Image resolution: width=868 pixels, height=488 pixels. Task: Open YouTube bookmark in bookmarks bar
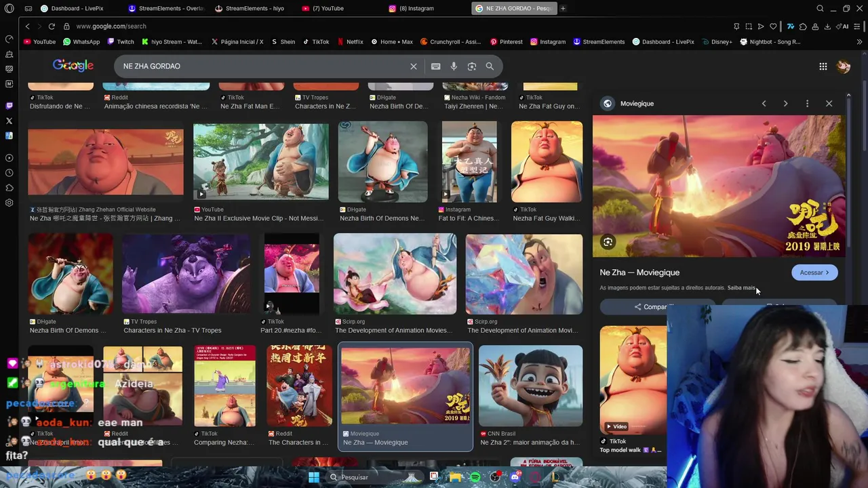pos(39,42)
